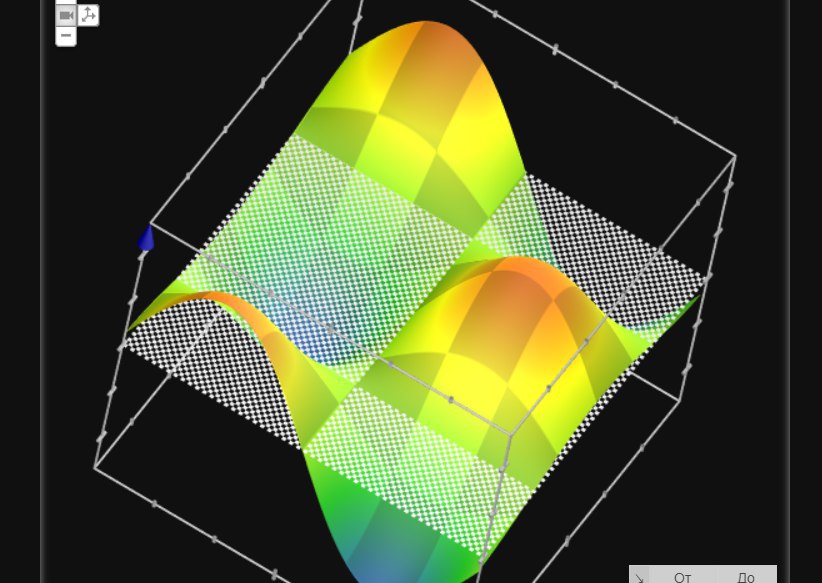This screenshot has height=583, width=822.
Task: Click the 3D axes orientation icon
Action: 89,15
